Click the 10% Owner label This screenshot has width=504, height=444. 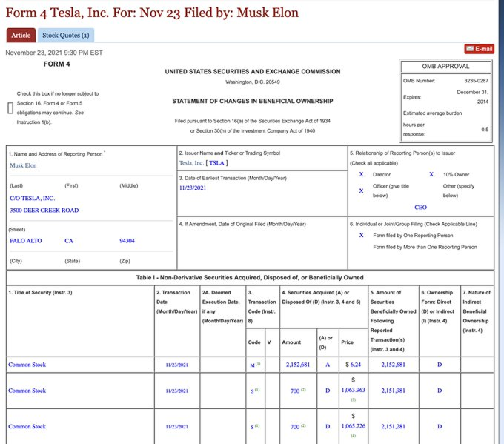[x=456, y=175]
